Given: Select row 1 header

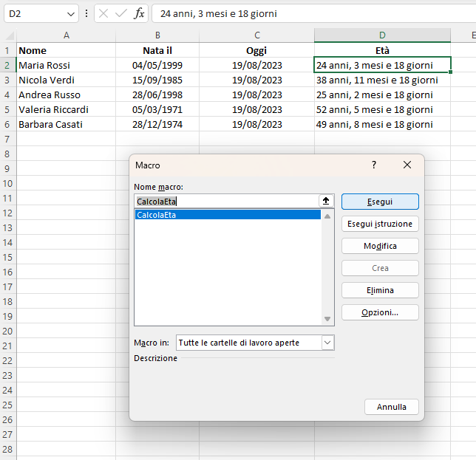Looking at the screenshot, I should coord(7,51).
